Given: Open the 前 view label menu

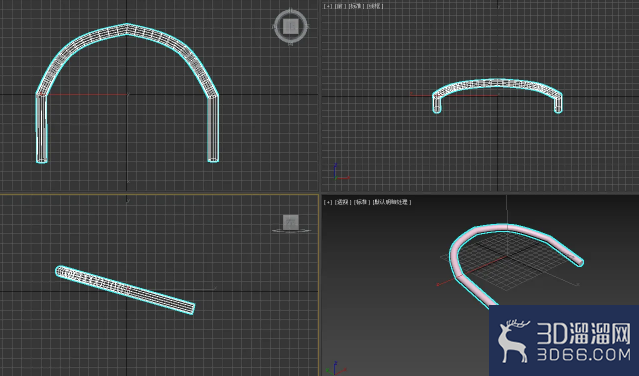Looking at the screenshot, I should [341, 6].
